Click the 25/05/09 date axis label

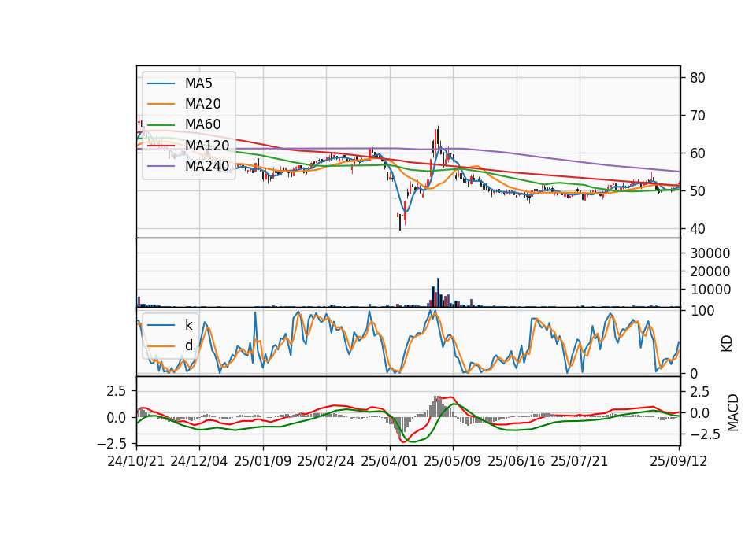453,462
